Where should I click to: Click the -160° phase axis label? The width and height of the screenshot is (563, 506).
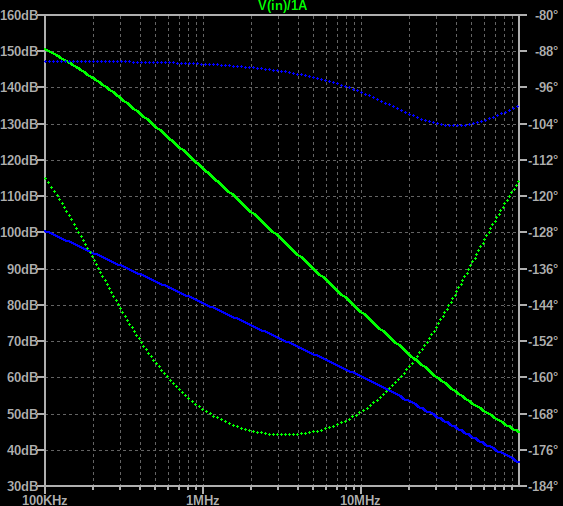543,377
